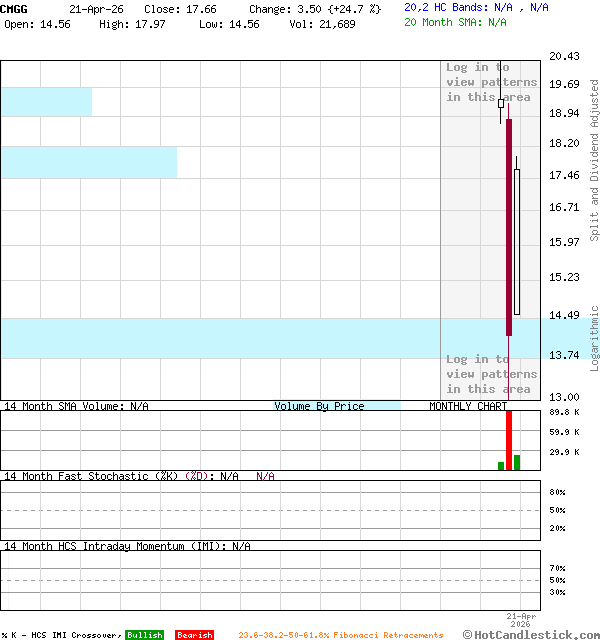
Task: Click the bottom 'Log in to view patterns' notice
Action: [x=491, y=374]
